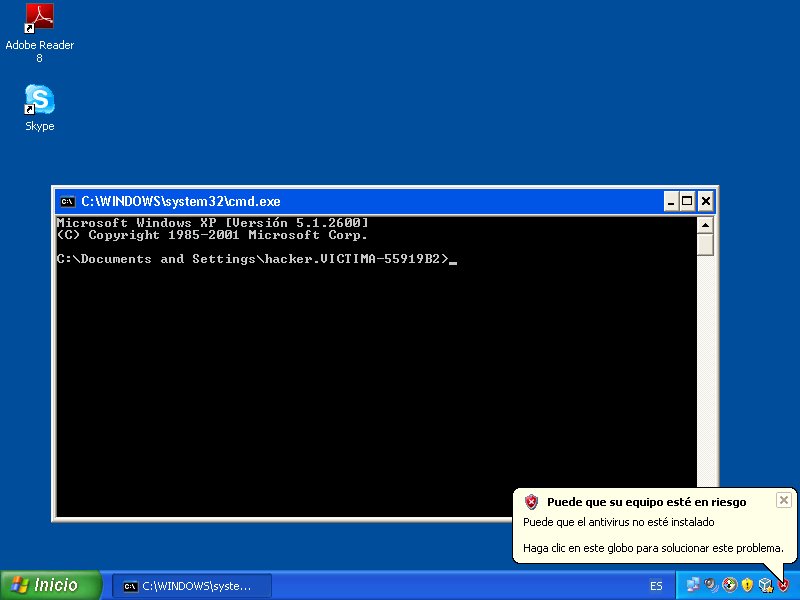The height and width of the screenshot is (600, 800).
Task: Dismiss the security risk balloon notification
Action: click(784, 500)
